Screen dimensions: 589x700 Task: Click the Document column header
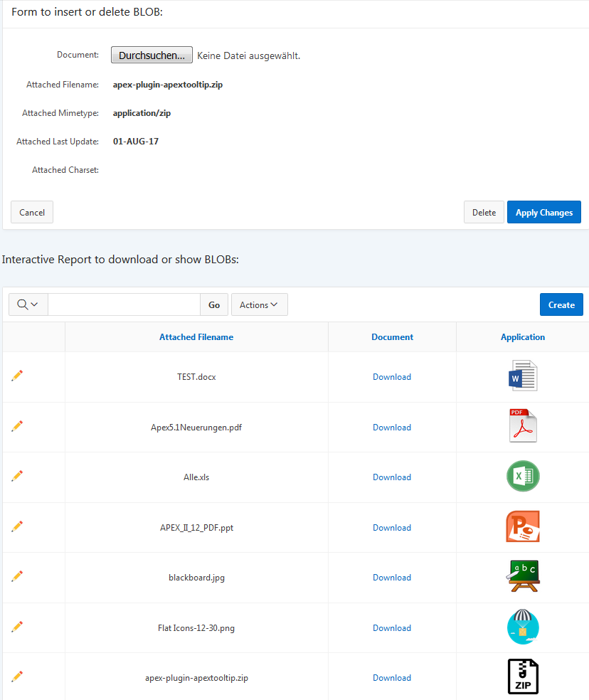click(392, 337)
